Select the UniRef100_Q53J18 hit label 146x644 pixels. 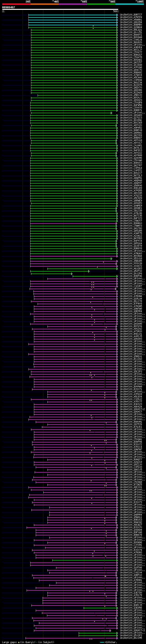click(131, 259)
